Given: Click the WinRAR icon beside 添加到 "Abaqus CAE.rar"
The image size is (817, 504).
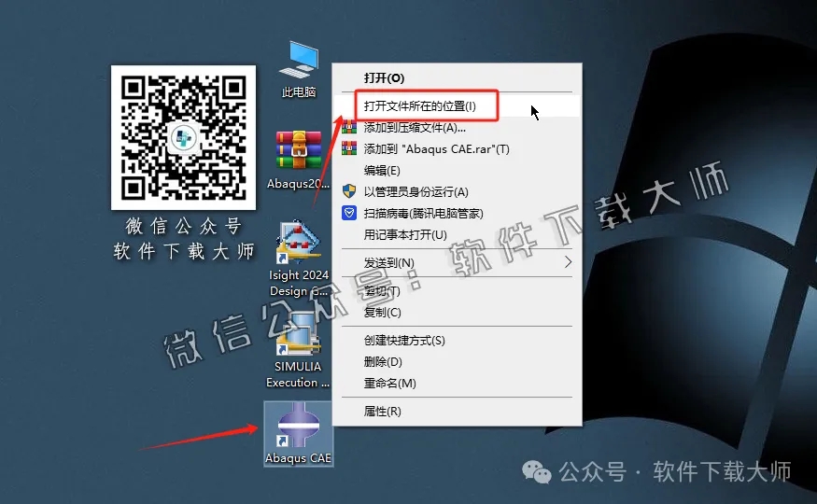Looking at the screenshot, I should tap(349, 148).
